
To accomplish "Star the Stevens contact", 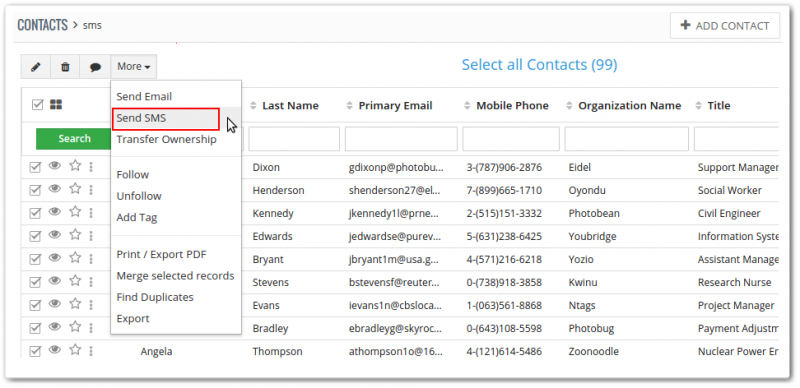I will coord(75,280).
